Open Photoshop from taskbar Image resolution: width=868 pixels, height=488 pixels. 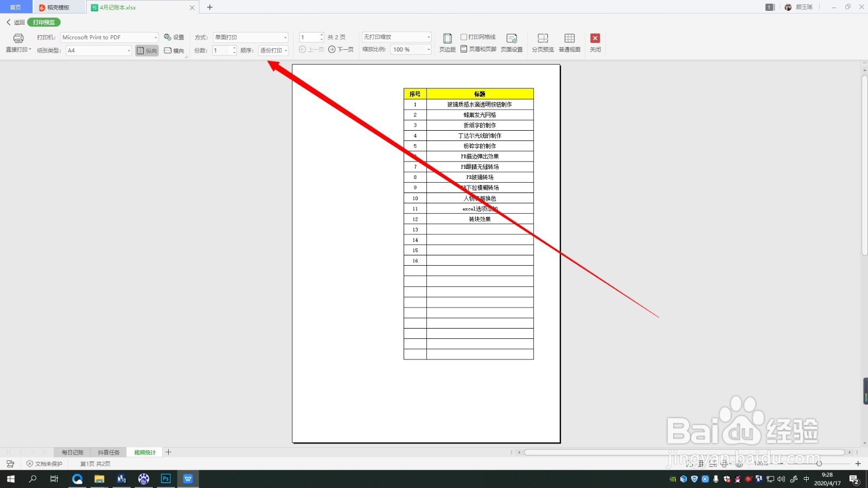(x=165, y=479)
